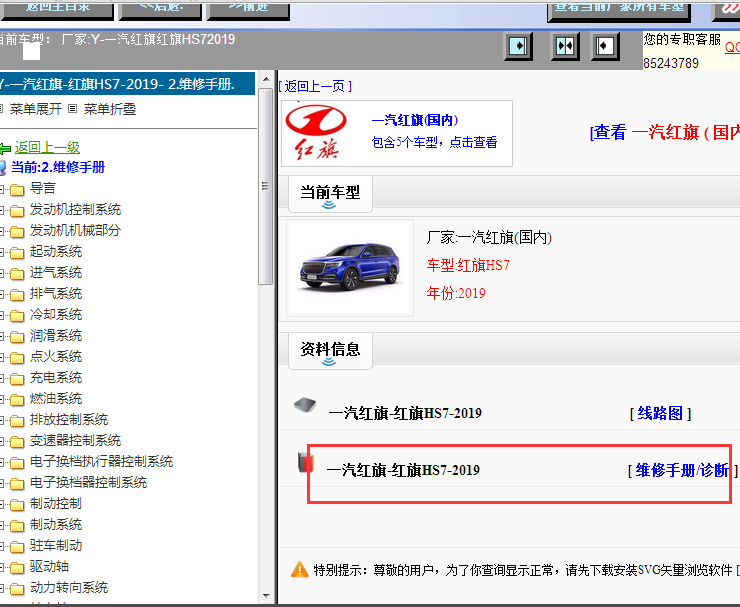The width and height of the screenshot is (740, 607).
Task: Open the 线路图 link
Action: coord(660,413)
